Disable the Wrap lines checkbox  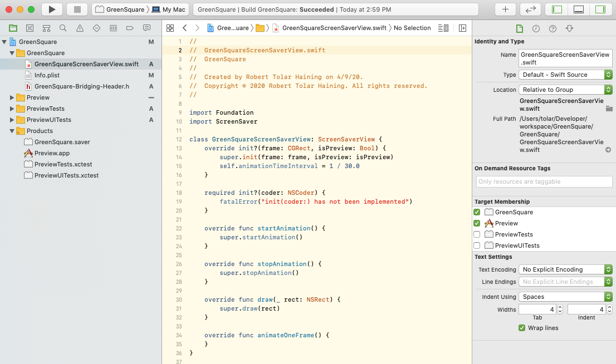tap(522, 328)
